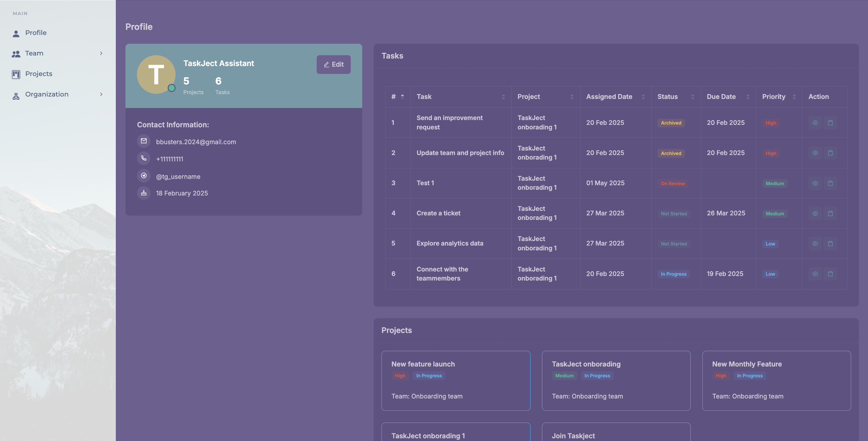View the 'Test 1' task

815,183
